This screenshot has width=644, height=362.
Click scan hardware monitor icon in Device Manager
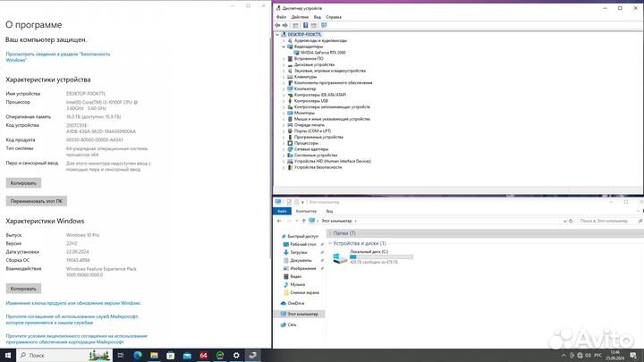click(324, 25)
